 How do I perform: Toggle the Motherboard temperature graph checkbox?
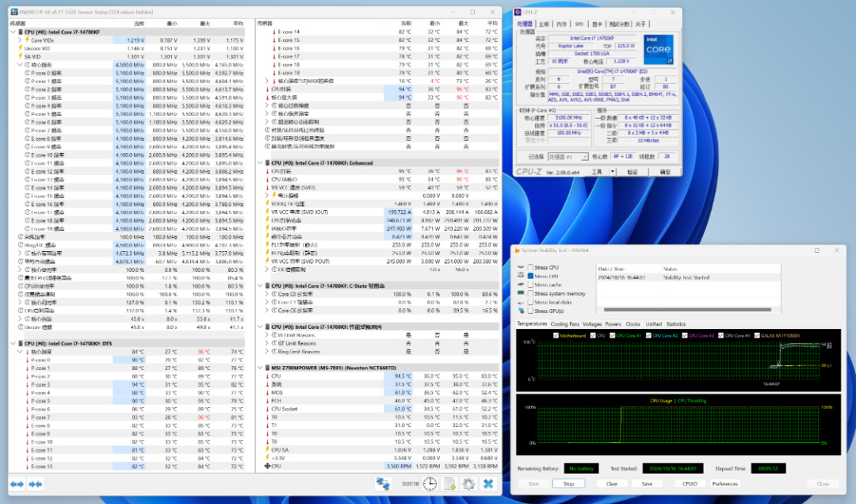point(556,335)
